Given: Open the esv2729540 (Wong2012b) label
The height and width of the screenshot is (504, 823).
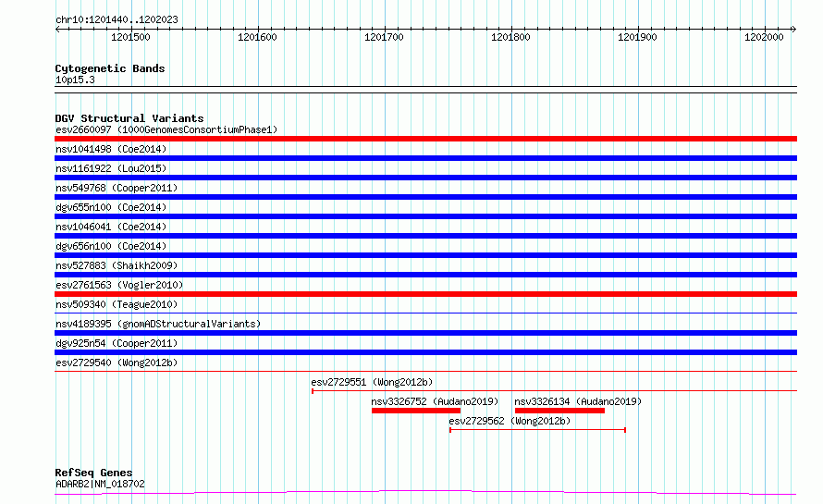Looking at the screenshot, I should [117, 363].
